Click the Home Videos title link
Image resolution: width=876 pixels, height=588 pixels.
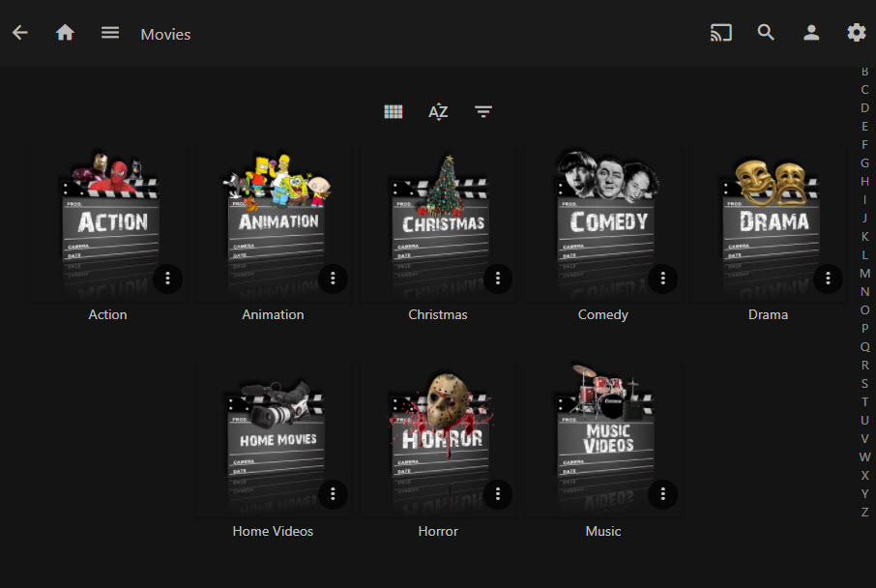pyautogui.click(x=273, y=531)
